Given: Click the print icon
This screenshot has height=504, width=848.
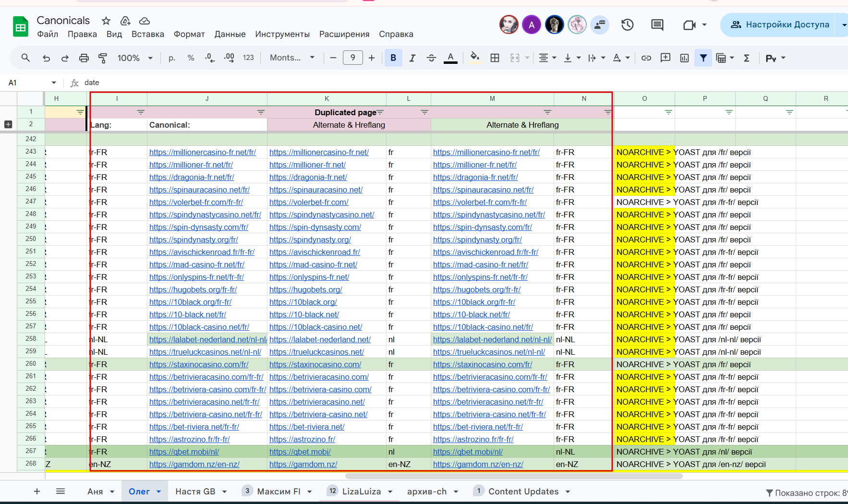Looking at the screenshot, I should tap(84, 58).
